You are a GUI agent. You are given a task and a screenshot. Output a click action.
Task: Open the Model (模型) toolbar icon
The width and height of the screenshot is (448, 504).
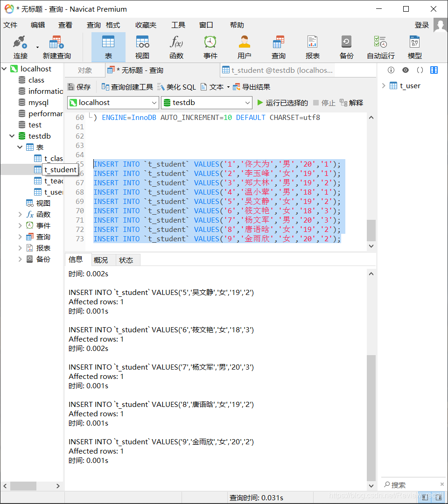coord(414,47)
